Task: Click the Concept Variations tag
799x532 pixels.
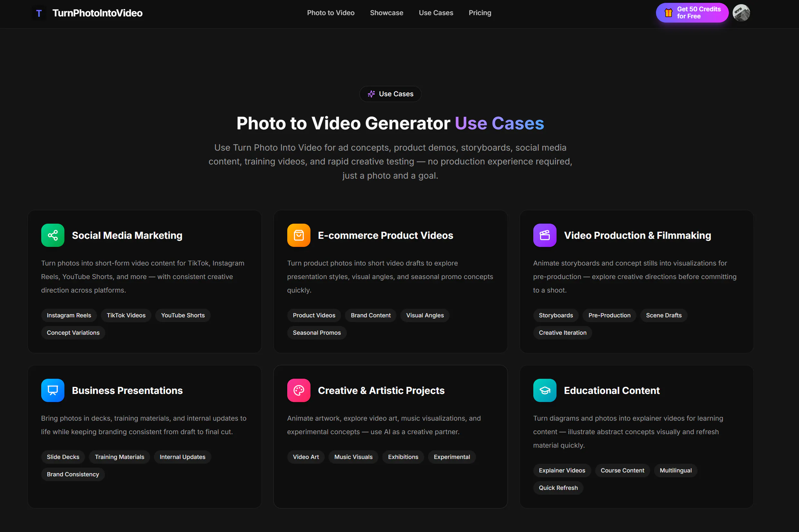Action: pyautogui.click(x=73, y=332)
